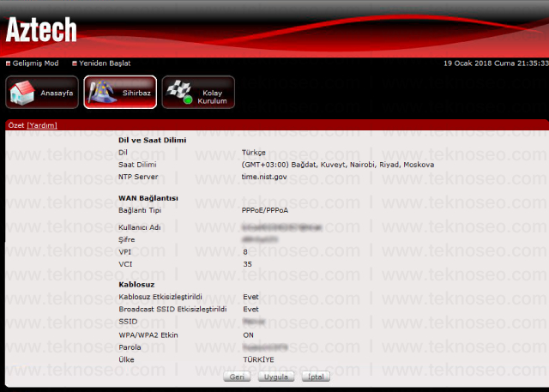The image size is (549, 392).
Task: Click the Kablosuz Etkisizleştirildi label
Action: tap(160, 297)
